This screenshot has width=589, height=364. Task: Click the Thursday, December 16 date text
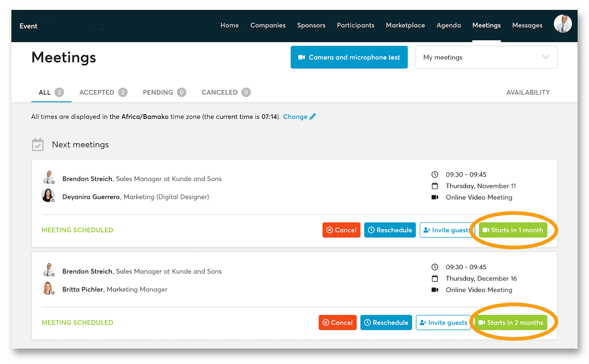[481, 278]
